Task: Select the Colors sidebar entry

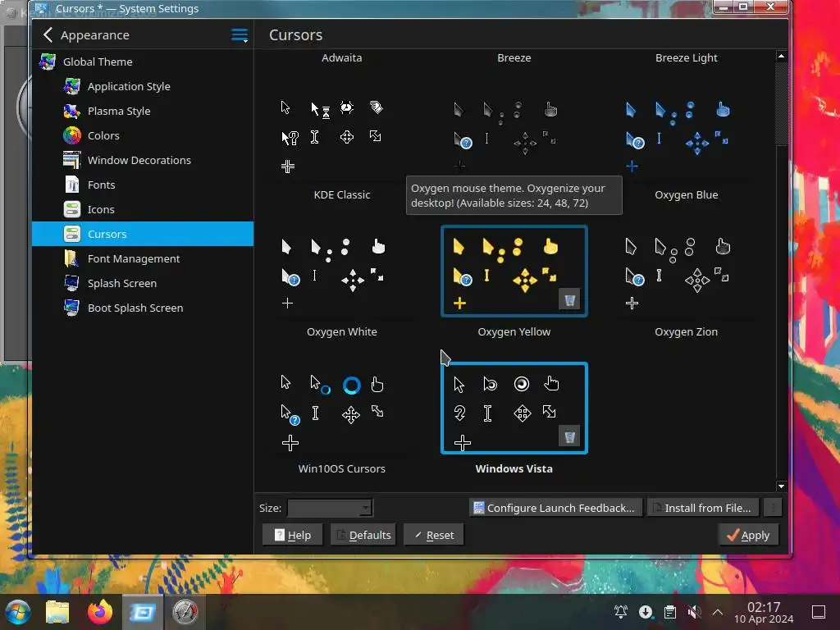Action: 143,135
